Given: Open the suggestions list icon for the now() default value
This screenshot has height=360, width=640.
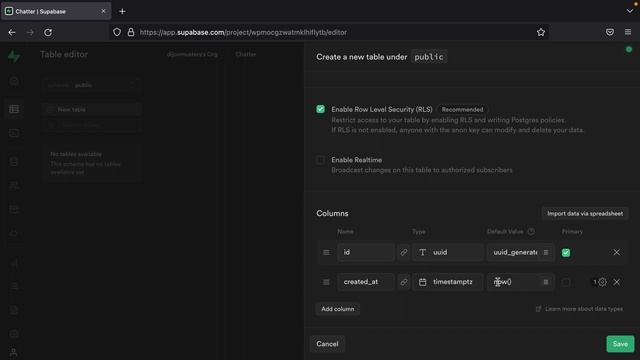Looking at the screenshot, I should pos(546,282).
